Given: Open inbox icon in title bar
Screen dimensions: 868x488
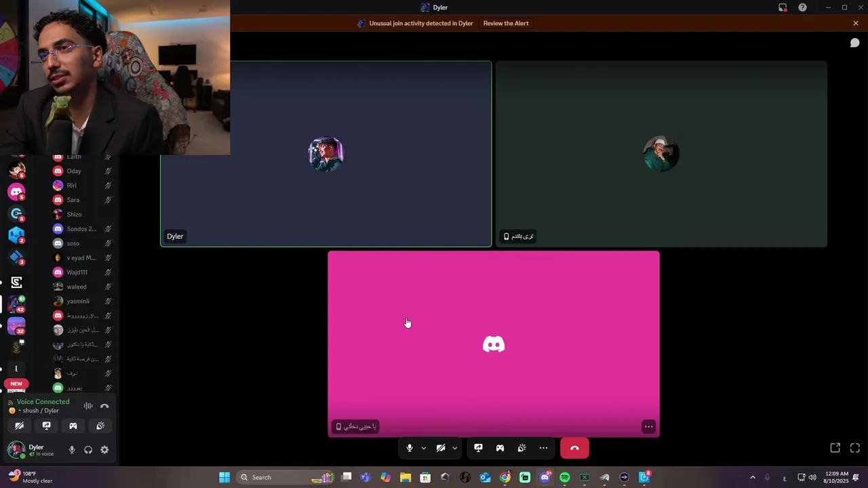Looking at the screenshot, I should [x=783, y=7].
